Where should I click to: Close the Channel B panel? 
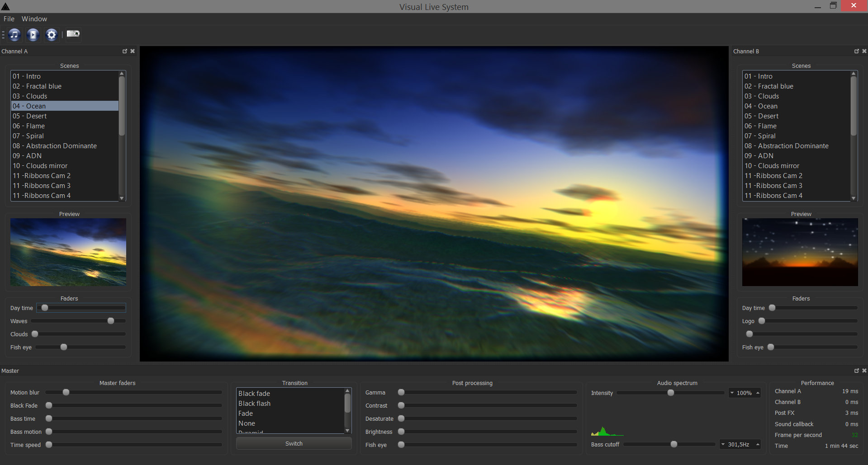click(864, 51)
